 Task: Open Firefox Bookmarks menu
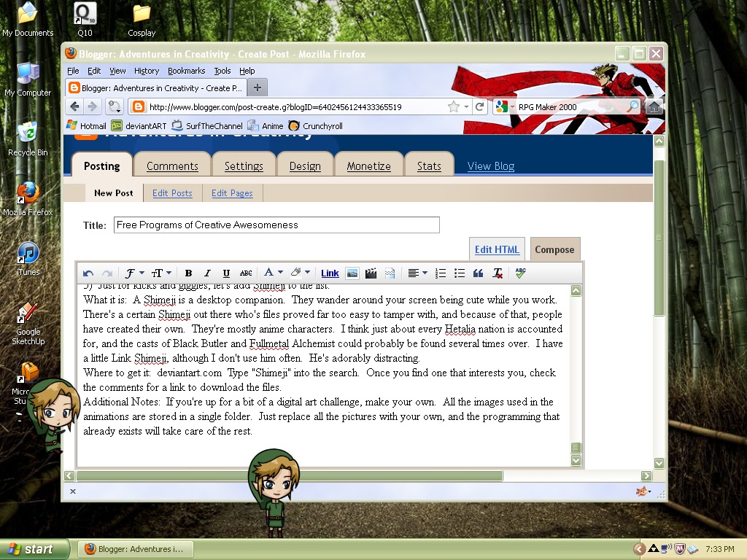tap(186, 71)
